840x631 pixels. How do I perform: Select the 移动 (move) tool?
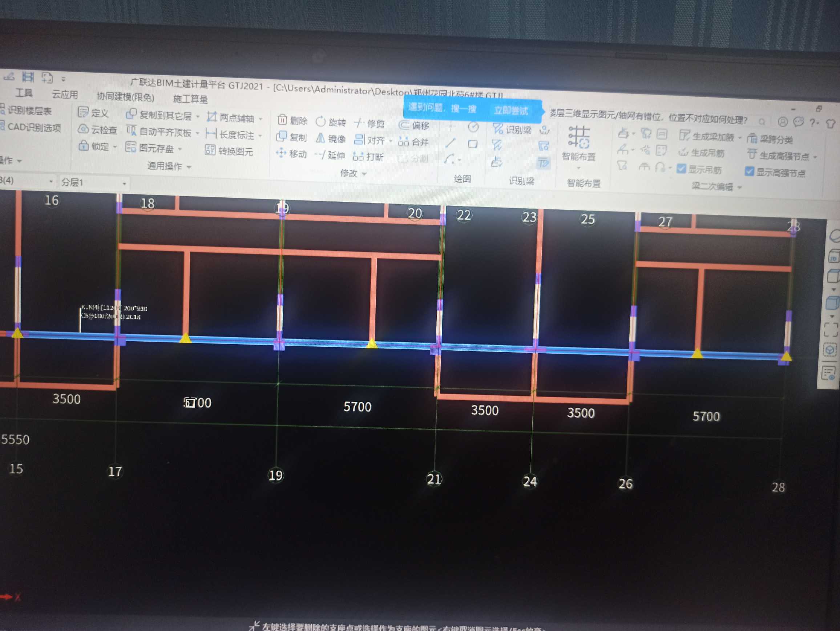click(x=291, y=153)
